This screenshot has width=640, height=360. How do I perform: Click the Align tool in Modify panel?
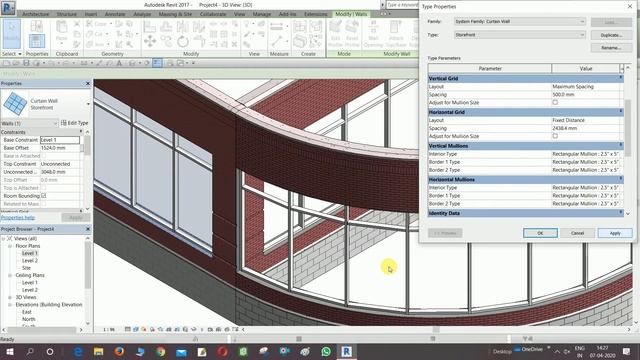pos(149,27)
